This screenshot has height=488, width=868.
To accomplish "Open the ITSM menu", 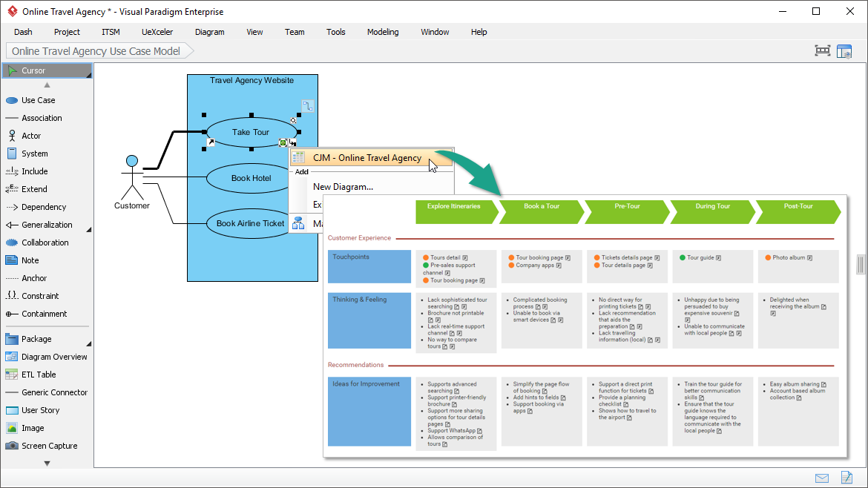I will click(111, 32).
